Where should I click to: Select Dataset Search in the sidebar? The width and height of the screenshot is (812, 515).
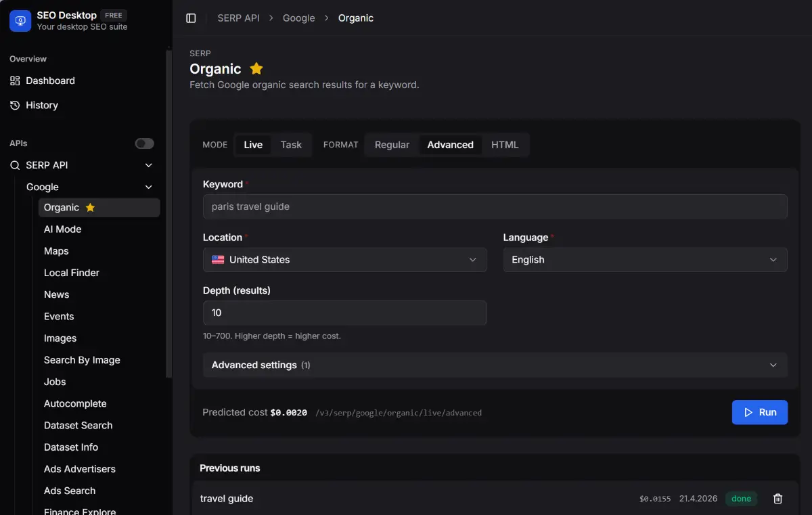coord(99,426)
